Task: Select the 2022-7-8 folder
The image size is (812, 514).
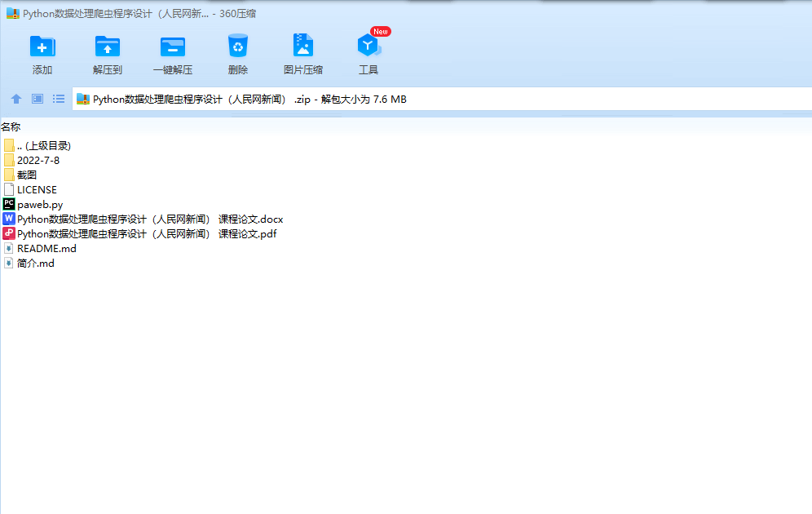Action: point(32,161)
